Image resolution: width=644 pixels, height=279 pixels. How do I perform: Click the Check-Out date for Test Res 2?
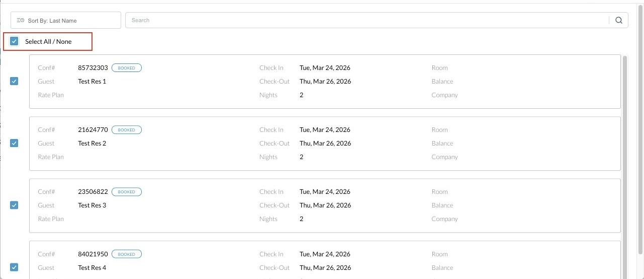point(325,144)
